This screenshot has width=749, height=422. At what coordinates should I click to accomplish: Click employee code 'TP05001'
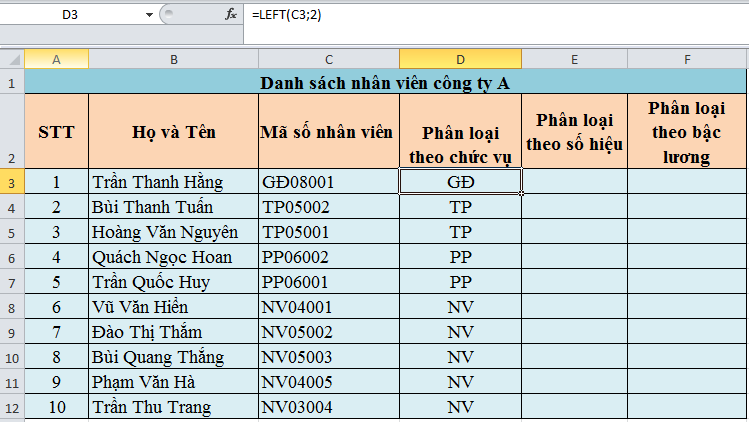pyautogui.click(x=329, y=232)
